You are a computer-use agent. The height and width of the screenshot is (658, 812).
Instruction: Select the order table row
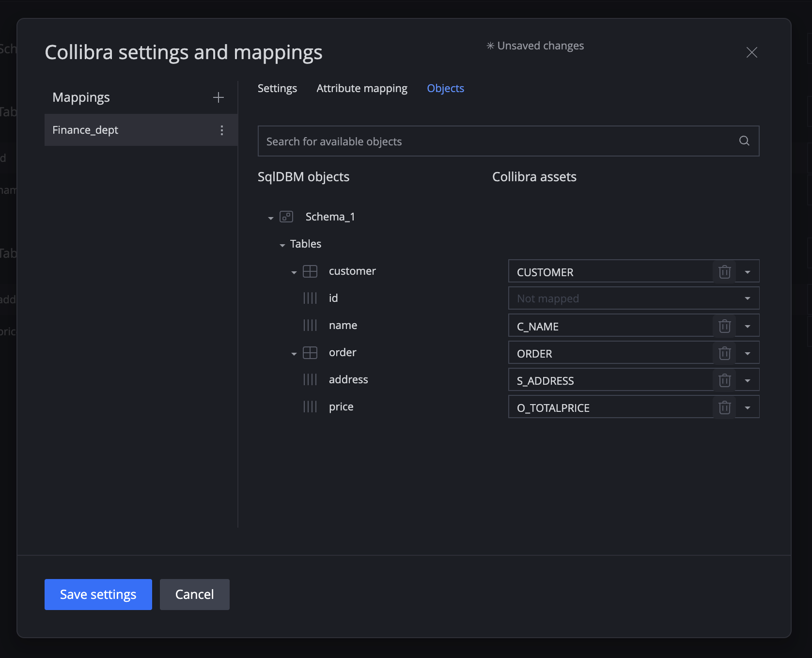coord(343,352)
